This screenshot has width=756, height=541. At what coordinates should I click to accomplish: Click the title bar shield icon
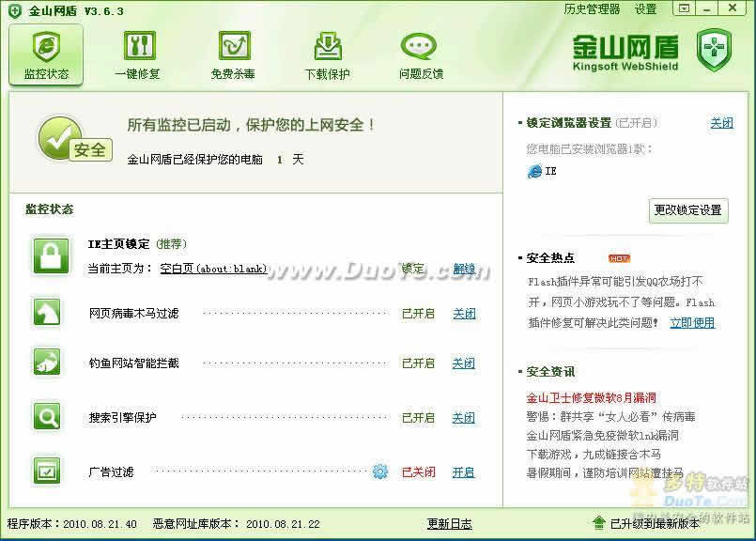click(15, 10)
